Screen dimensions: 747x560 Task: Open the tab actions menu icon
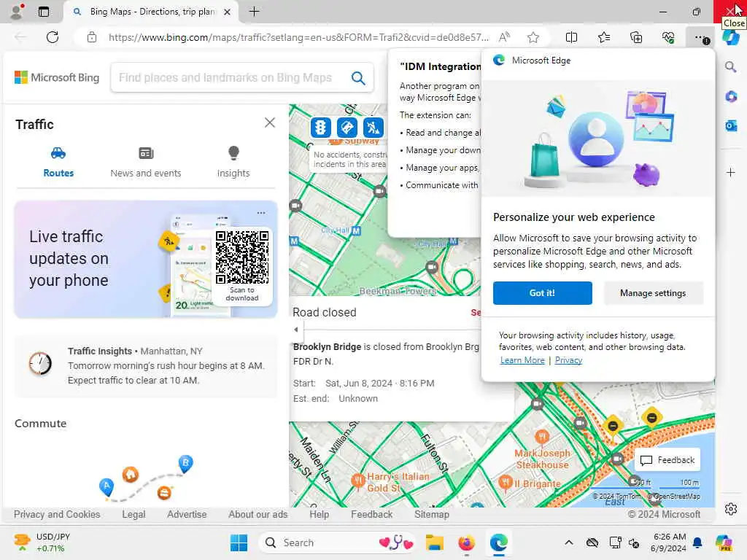(x=44, y=12)
